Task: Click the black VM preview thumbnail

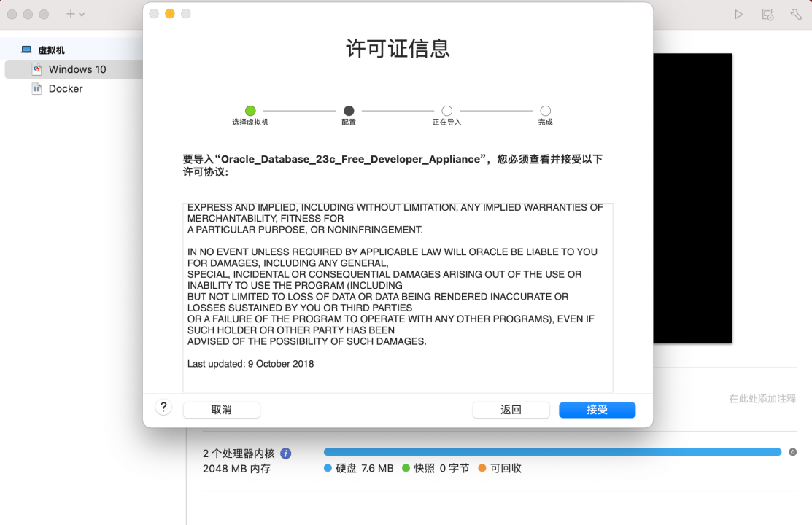Action: point(693,198)
